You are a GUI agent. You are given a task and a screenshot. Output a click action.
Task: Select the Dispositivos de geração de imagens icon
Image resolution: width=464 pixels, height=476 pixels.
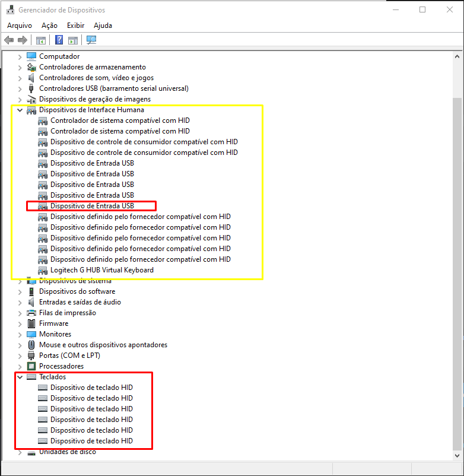tap(31, 99)
